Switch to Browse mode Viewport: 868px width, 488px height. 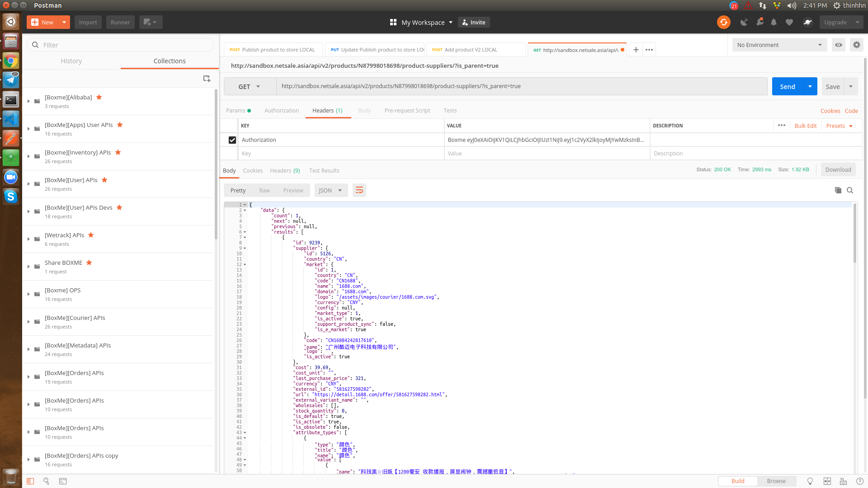[776, 481]
